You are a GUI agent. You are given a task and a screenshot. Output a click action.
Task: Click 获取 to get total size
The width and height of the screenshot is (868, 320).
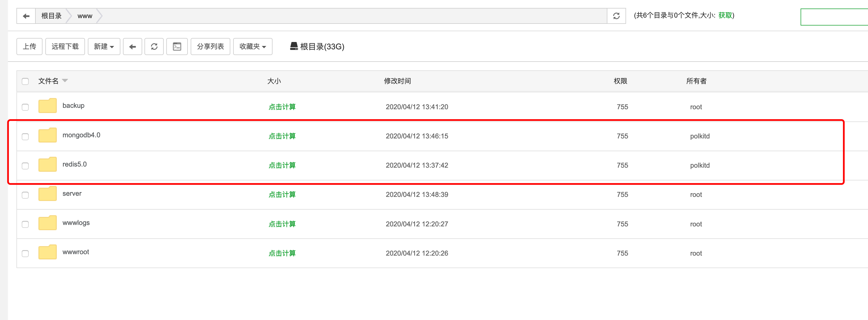pos(725,15)
